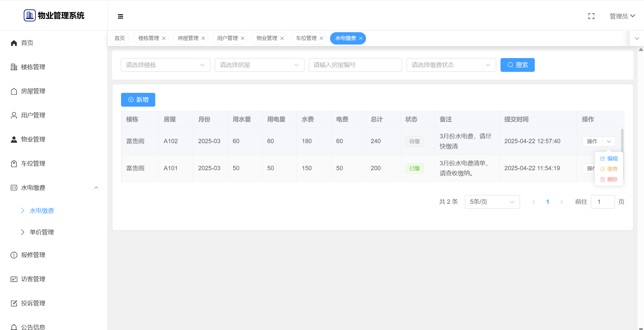Close the 车位管理 tab
This screenshot has height=330, width=644.
[x=321, y=39]
